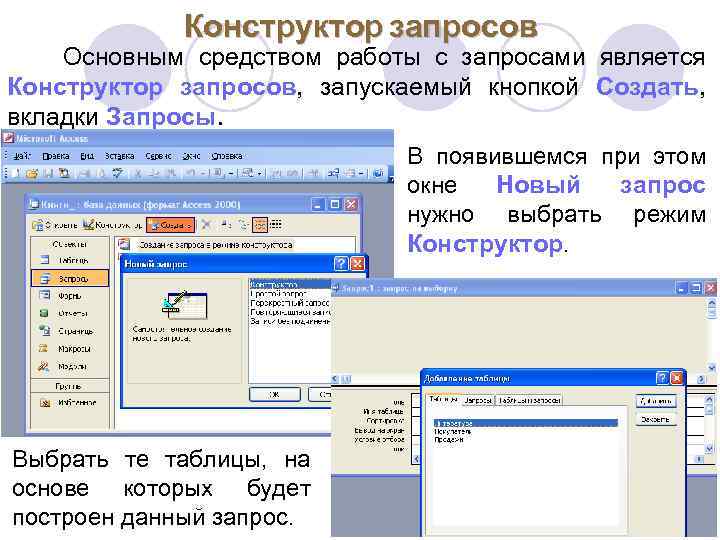Select Запросы in the Objects panel
The height and width of the screenshot is (540, 720).
[x=70, y=279]
